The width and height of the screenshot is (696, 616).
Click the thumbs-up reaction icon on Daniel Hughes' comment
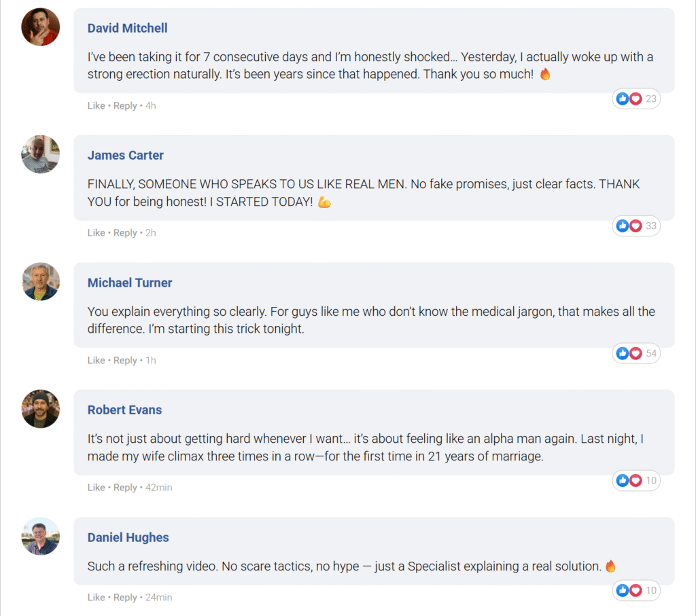[623, 590]
